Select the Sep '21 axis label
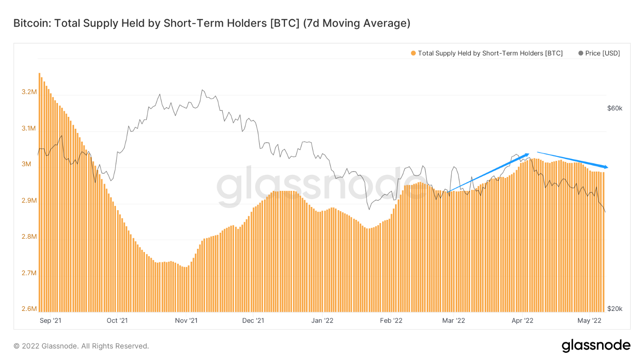Screen dimensions: 644x362 tap(50, 320)
